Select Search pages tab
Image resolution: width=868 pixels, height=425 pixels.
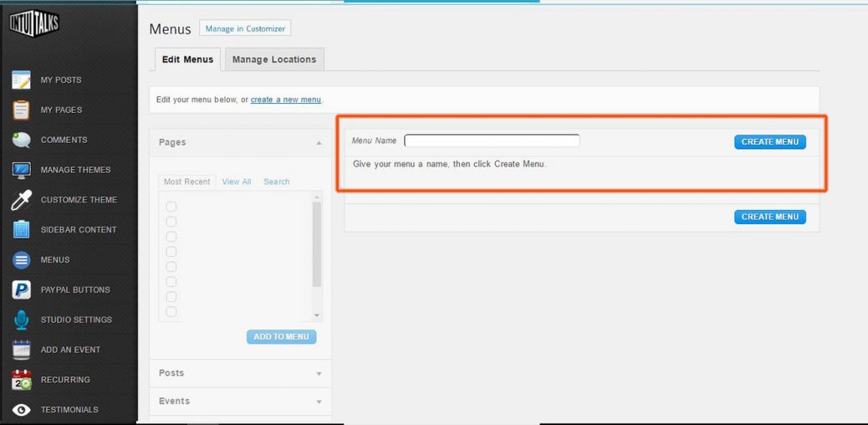click(x=276, y=182)
